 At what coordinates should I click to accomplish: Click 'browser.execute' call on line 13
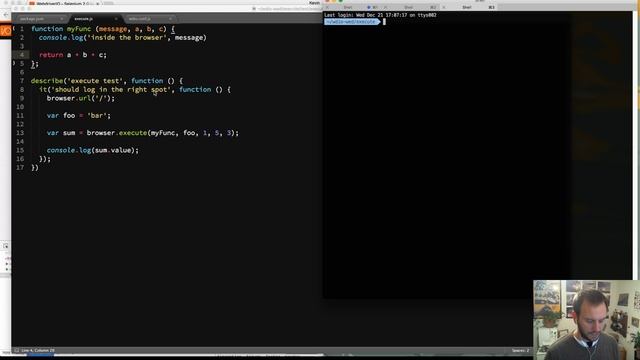tap(117, 133)
